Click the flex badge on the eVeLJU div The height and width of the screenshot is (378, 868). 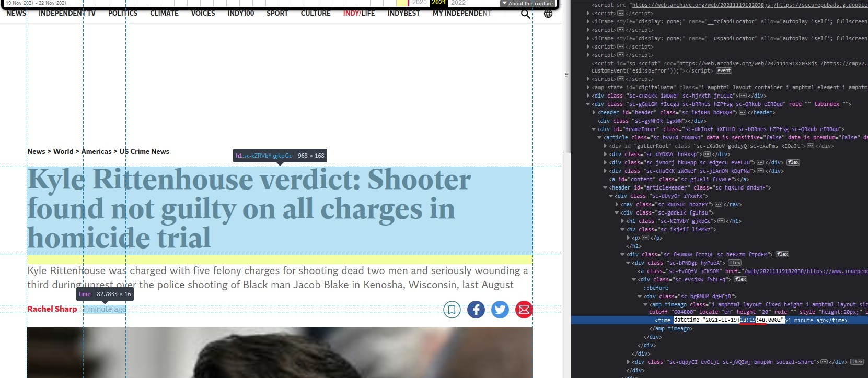point(793,162)
